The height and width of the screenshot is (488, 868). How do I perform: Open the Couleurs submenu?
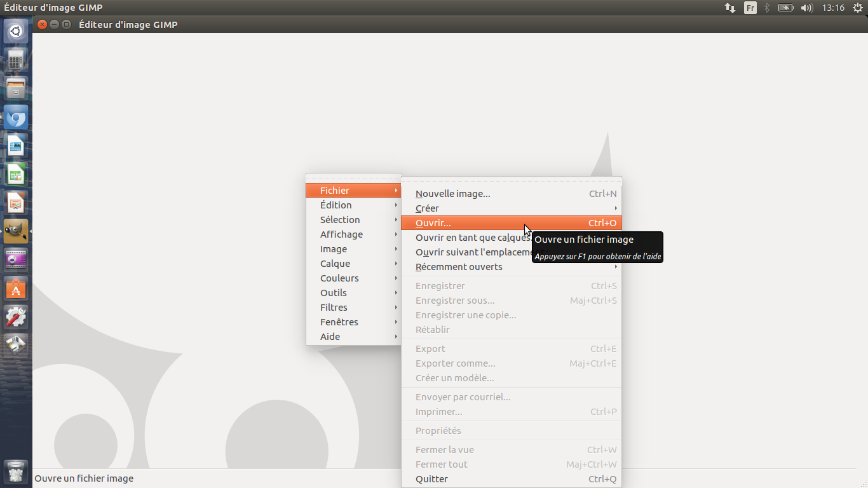point(353,278)
